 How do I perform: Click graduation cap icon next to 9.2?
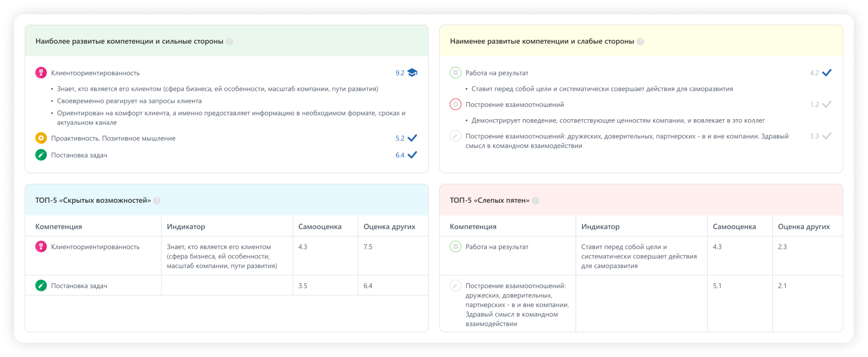[x=413, y=73]
